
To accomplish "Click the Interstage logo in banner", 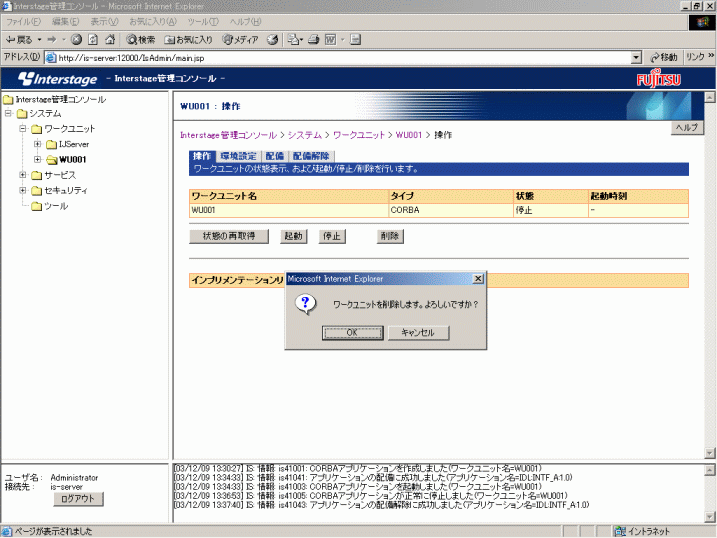I will click(58, 79).
